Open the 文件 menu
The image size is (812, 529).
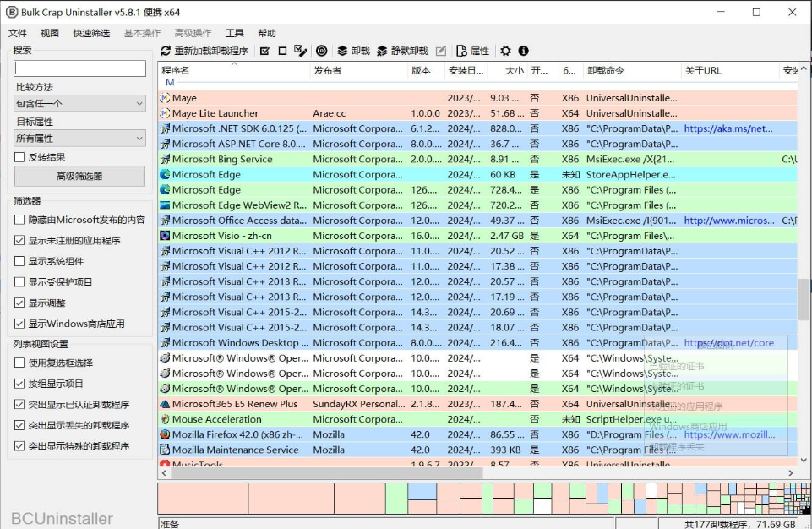pos(17,33)
